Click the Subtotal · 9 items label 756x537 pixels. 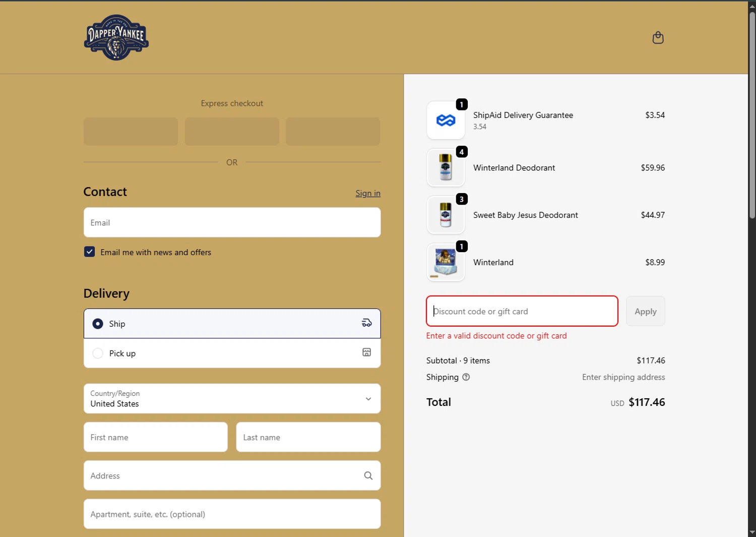point(458,361)
